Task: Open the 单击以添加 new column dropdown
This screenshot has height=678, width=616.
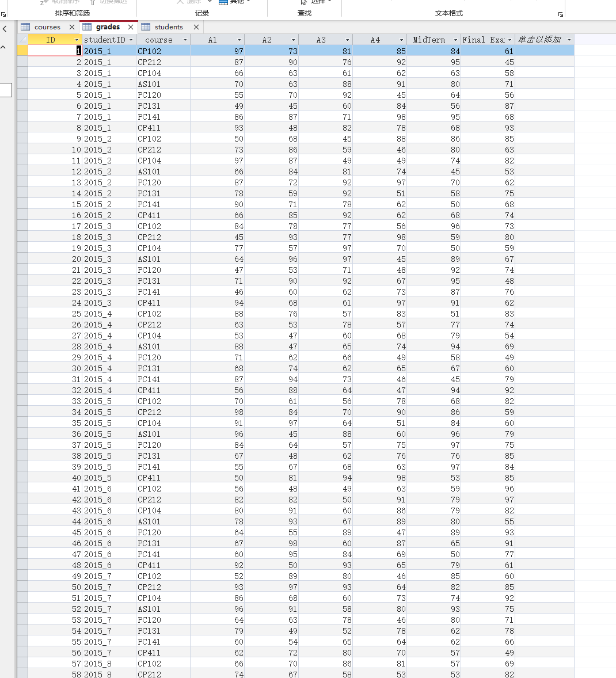Action: 568,40
